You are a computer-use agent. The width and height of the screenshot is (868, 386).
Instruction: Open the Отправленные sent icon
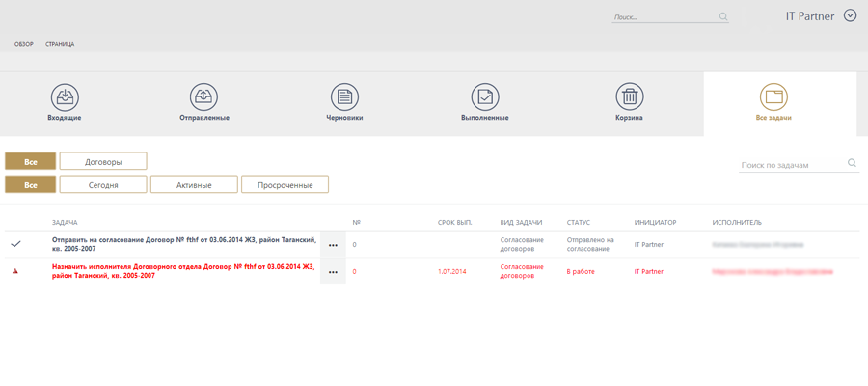tap(204, 98)
